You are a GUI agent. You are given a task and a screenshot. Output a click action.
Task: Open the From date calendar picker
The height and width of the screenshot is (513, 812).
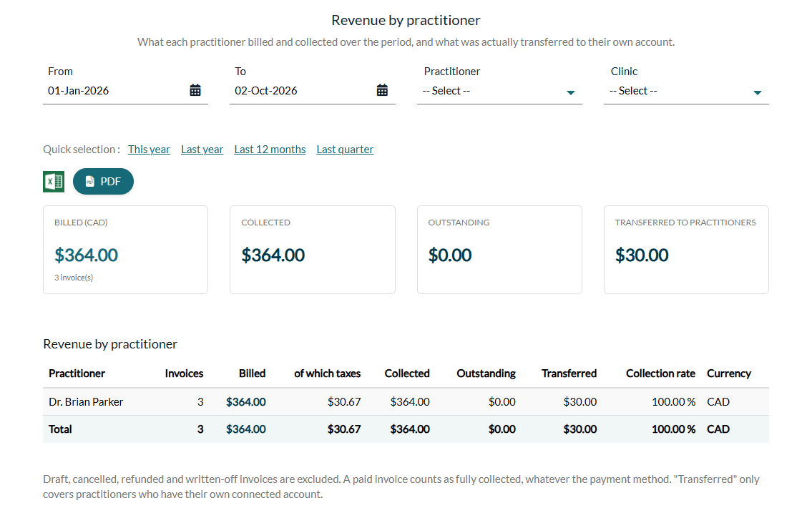tap(195, 90)
